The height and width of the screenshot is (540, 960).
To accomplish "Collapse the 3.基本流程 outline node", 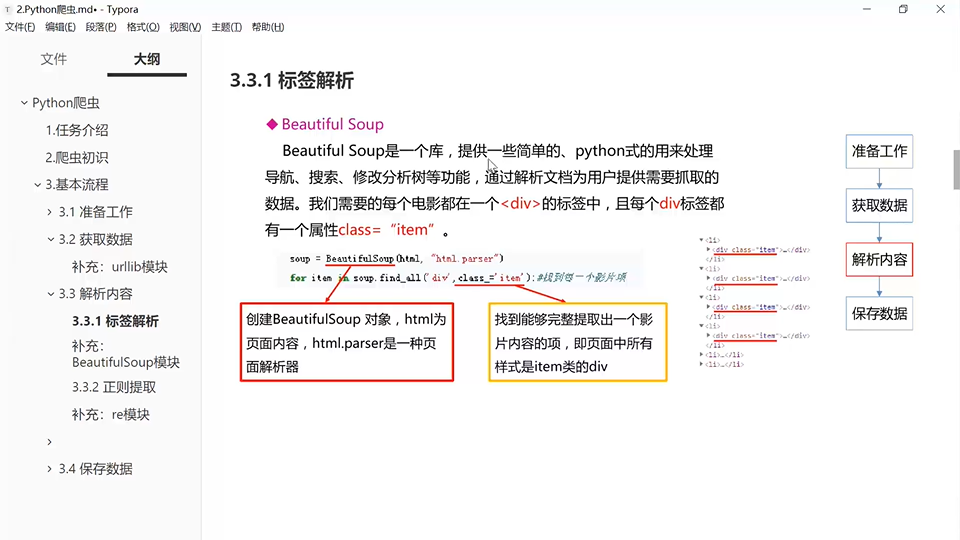I will click(37, 185).
